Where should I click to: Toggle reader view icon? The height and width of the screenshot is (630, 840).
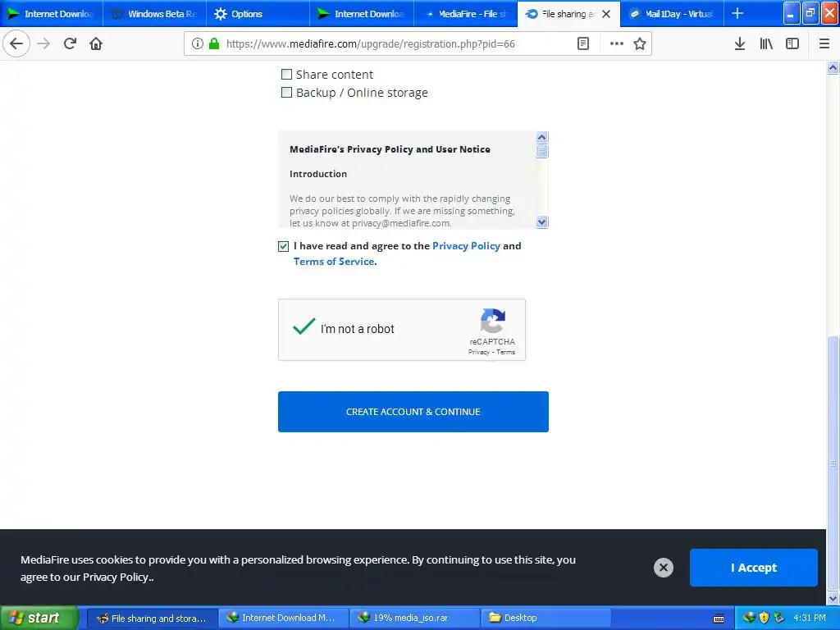click(x=583, y=43)
